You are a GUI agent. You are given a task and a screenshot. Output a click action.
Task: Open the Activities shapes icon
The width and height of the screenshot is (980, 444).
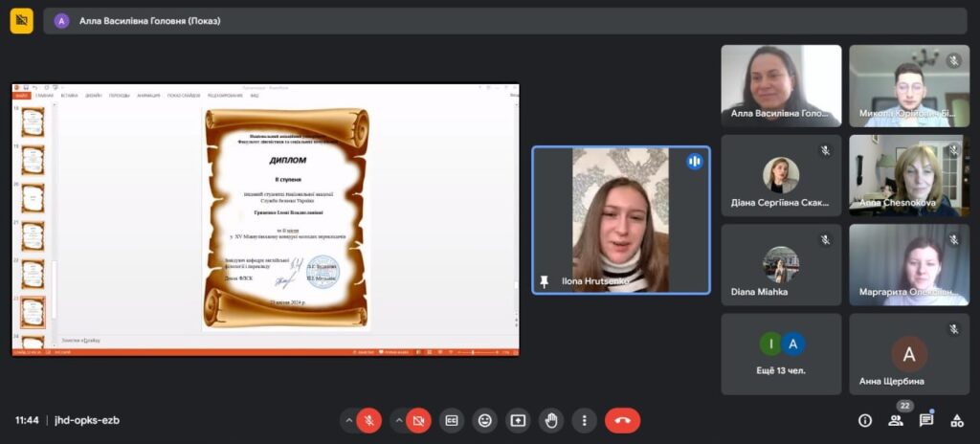click(956, 420)
